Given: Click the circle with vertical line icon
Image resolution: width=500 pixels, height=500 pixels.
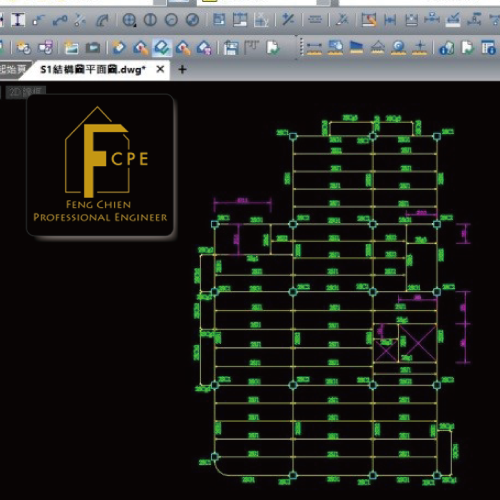Looking at the screenshot, I should coord(150,20).
